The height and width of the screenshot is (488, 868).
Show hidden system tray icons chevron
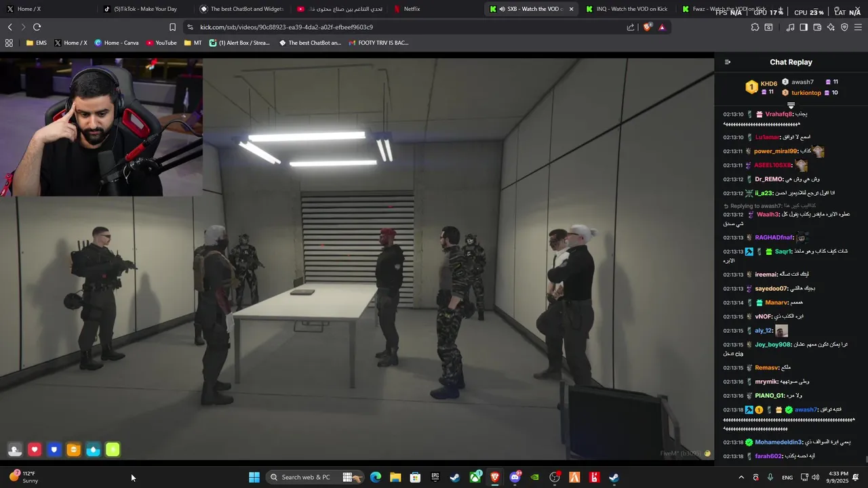(x=741, y=477)
